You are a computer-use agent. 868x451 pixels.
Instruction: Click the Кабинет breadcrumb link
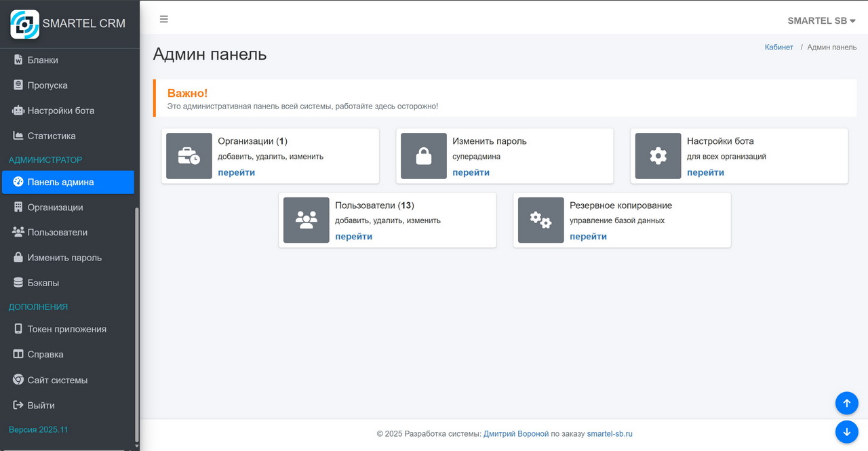(778, 47)
